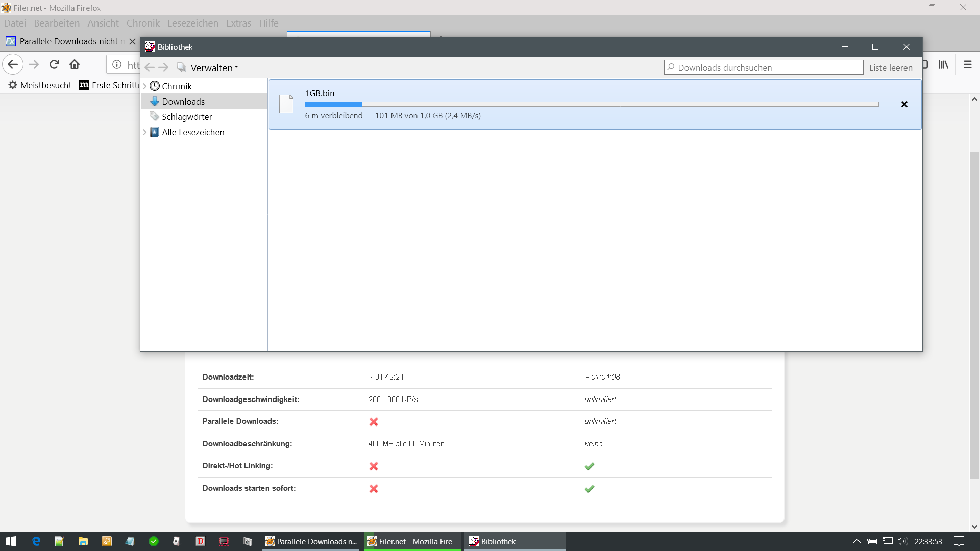Click the browser reload button
Image resolution: width=980 pixels, height=551 pixels.
(x=54, y=64)
